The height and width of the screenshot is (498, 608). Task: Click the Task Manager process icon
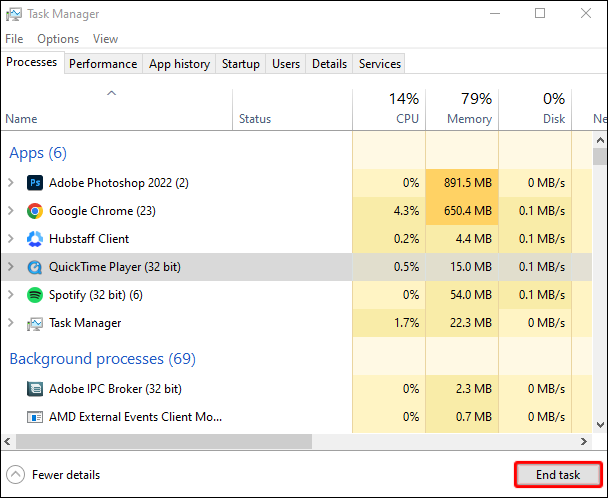[x=34, y=323]
